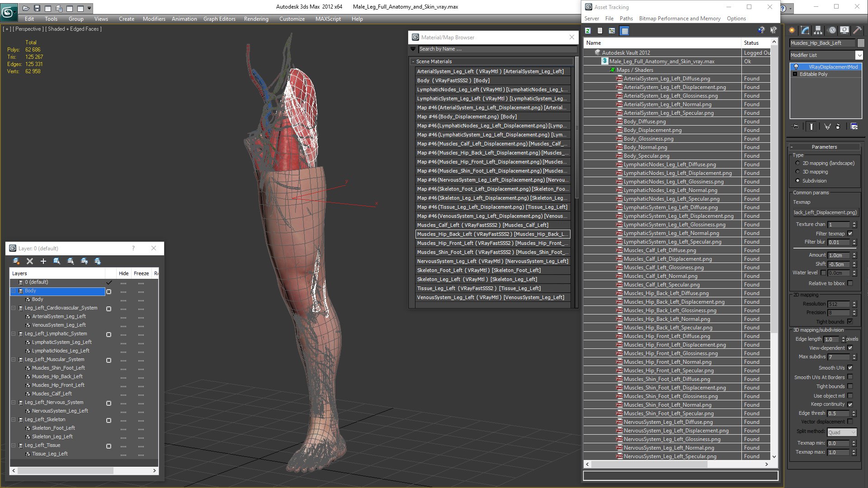Viewport: 868px width, 488px height.
Task: Click the Pin Stack icon
Action: (796, 127)
